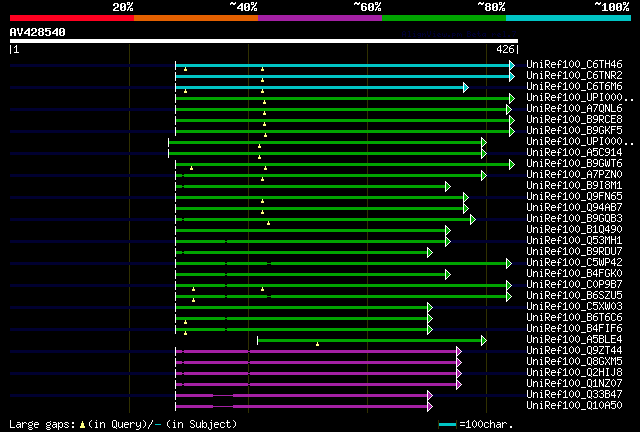Click the arrowhead ending the UniRef100_C6TH46 bar

click(x=512, y=65)
